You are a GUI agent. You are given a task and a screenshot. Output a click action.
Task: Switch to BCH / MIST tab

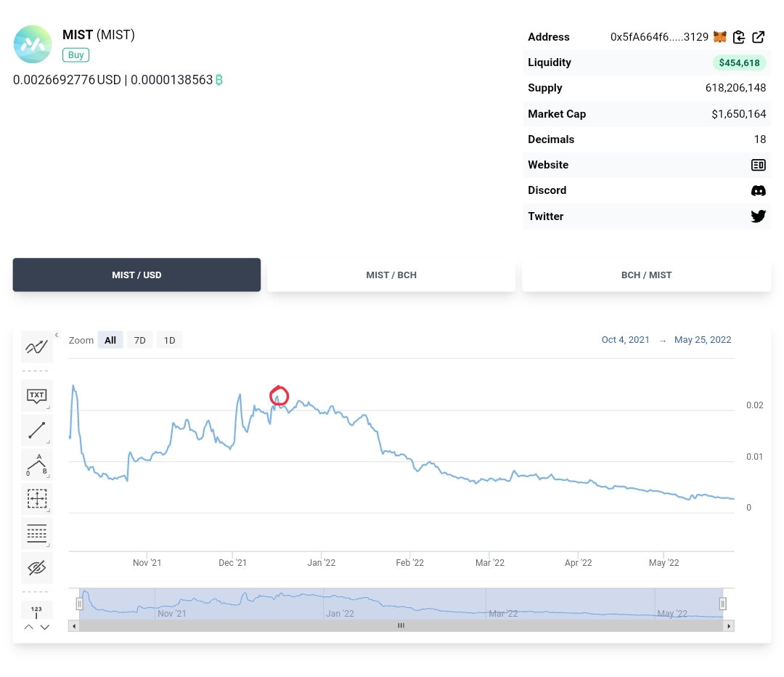point(646,275)
